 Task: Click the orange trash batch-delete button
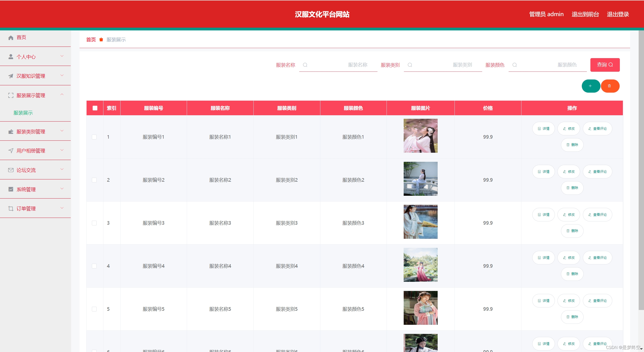(x=610, y=86)
